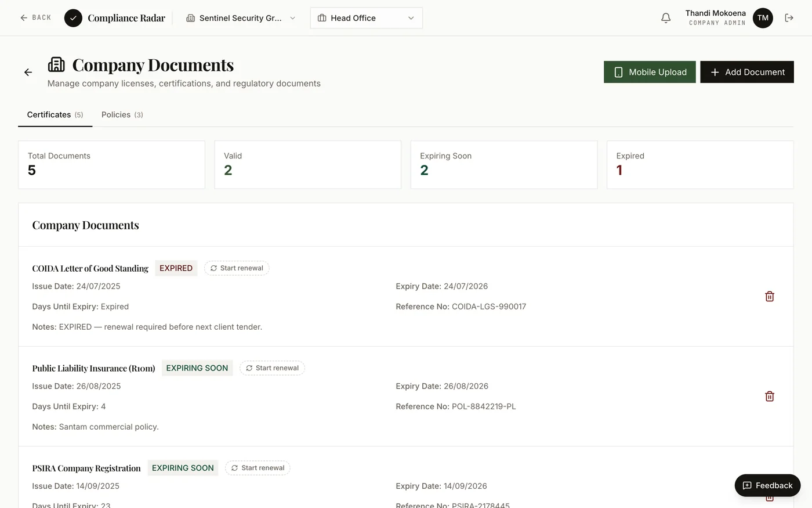Click reference number COIDA-LGS-990017
The width and height of the screenshot is (812, 508).
pyautogui.click(x=489, y=307)
